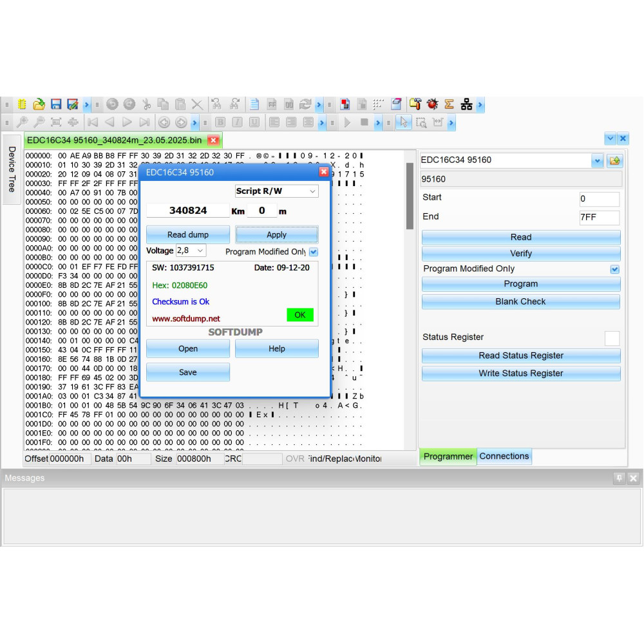Click the network diagram icon
Image resolution: width=644 pixels, height=644 pixels.
(466, 104)
